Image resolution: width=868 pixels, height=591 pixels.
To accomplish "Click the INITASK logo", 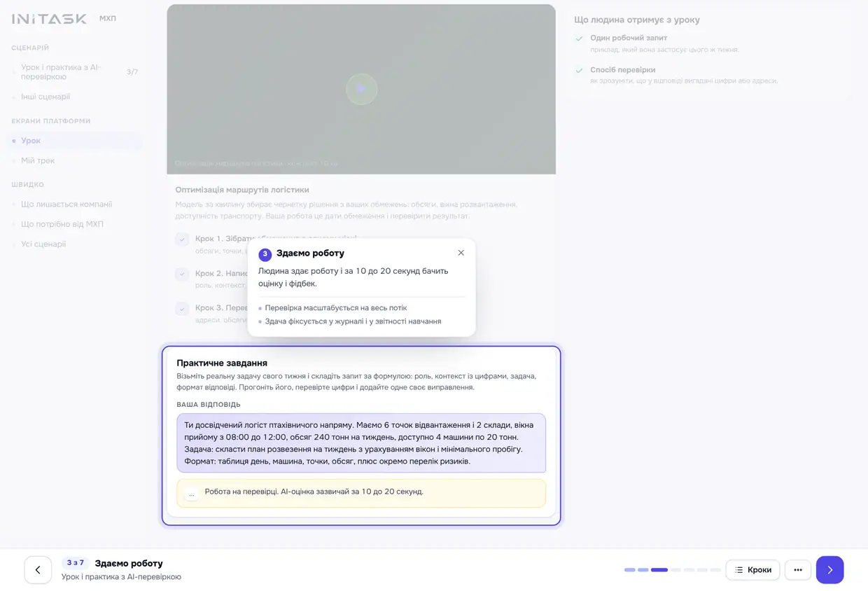I will tap(49, 19).
